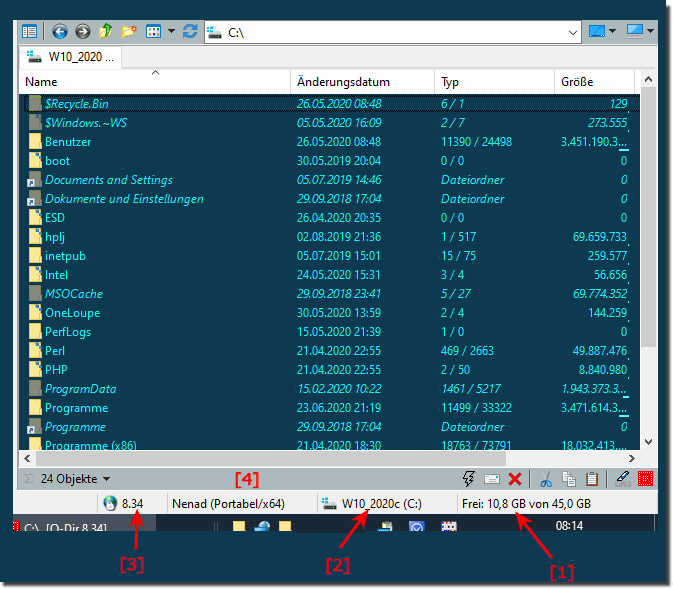Image resolution: width=673 pixels, height=589 pixels.
Task: Click the date 23.06.2020 21:19
Action: 339,408
